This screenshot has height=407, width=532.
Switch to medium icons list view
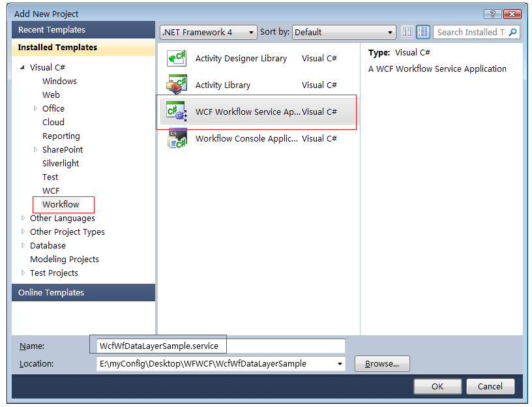click(423, 32)
